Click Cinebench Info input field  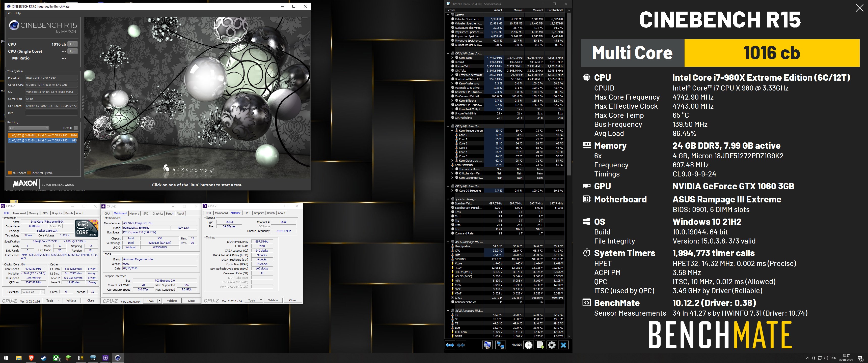click(51, 113)
